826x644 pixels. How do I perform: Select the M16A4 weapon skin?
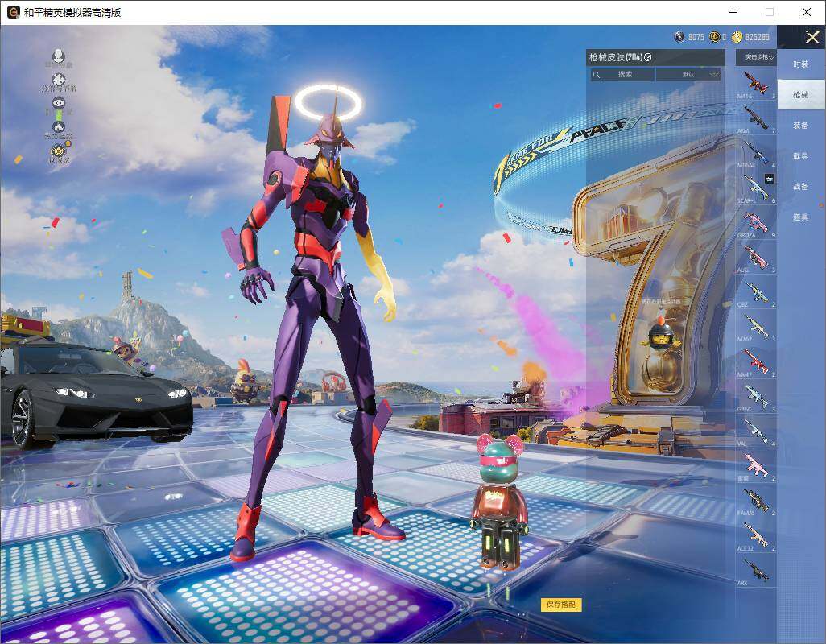pyautogui.click(x=756, y=152)
